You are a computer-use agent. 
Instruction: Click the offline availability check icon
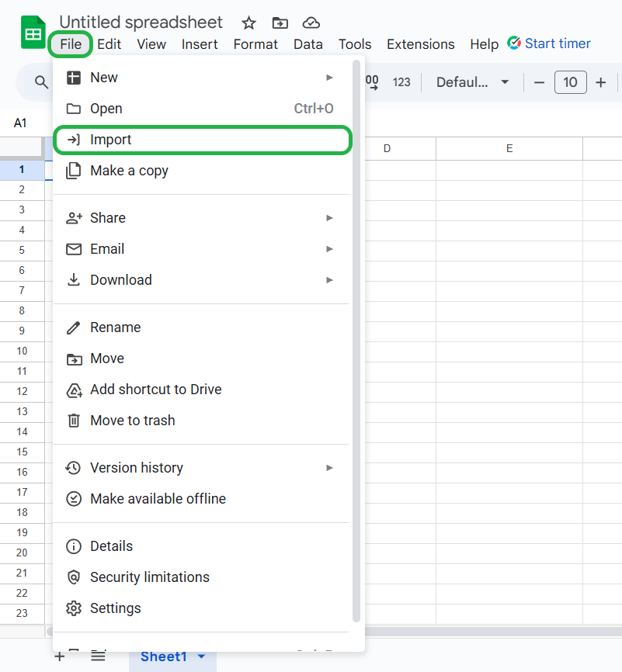[x=73, y=499]
